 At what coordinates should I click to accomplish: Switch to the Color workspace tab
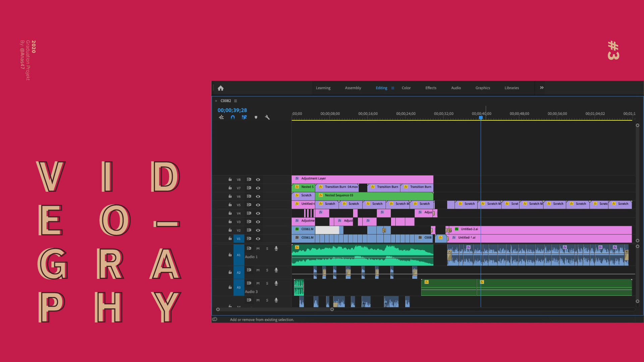(406, 88)
